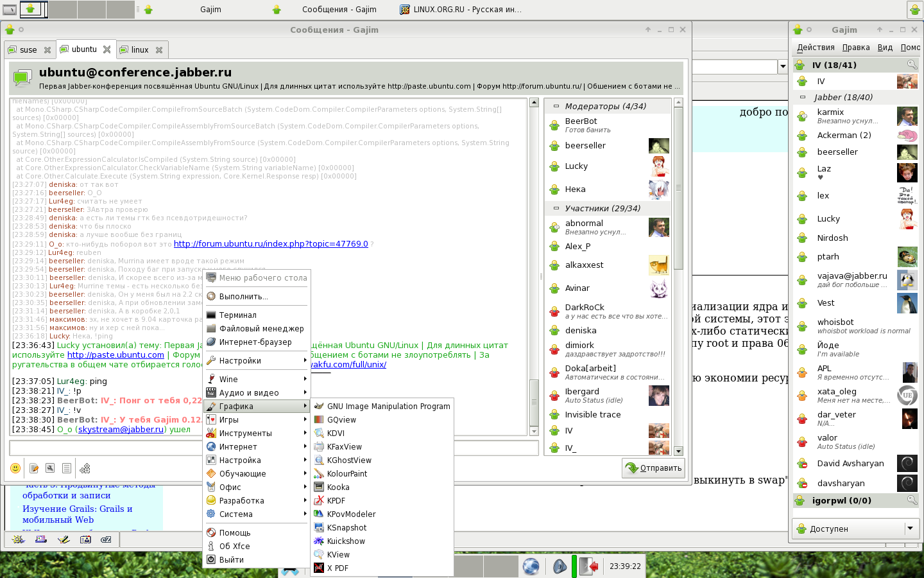This screenshot has width=924, height=578.
Task: Switch to LINUX.ORG.RU window in top panel
Action: (x=461, y=10)
